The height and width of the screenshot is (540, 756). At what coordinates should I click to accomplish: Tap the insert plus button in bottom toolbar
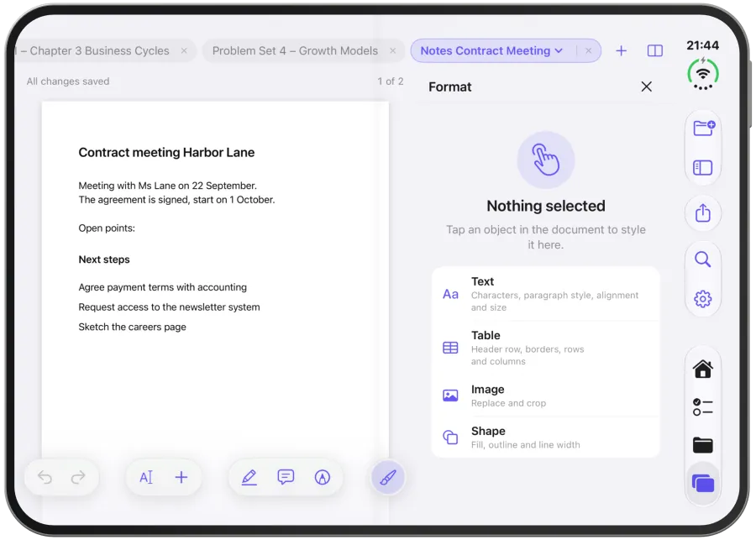[181, 477]
